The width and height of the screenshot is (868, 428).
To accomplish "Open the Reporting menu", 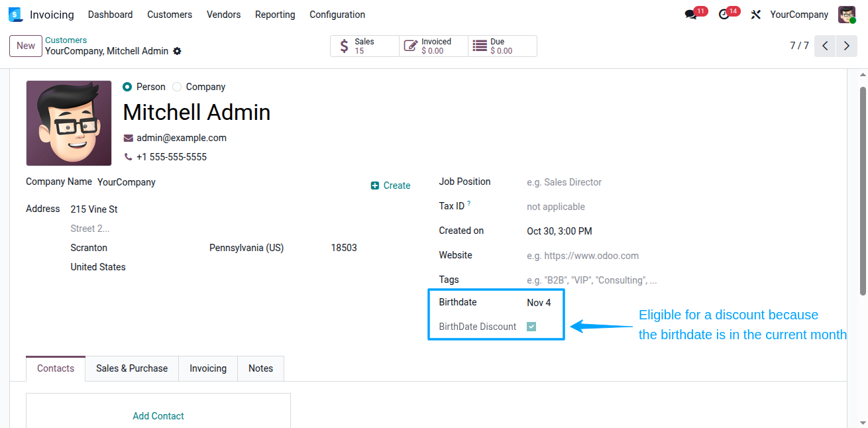I will 275,15.
